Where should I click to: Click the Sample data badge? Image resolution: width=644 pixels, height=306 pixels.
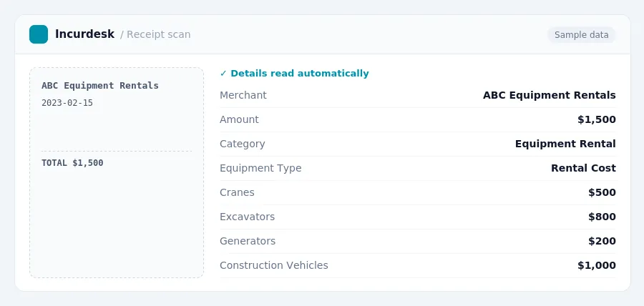(x=581, y=35)
